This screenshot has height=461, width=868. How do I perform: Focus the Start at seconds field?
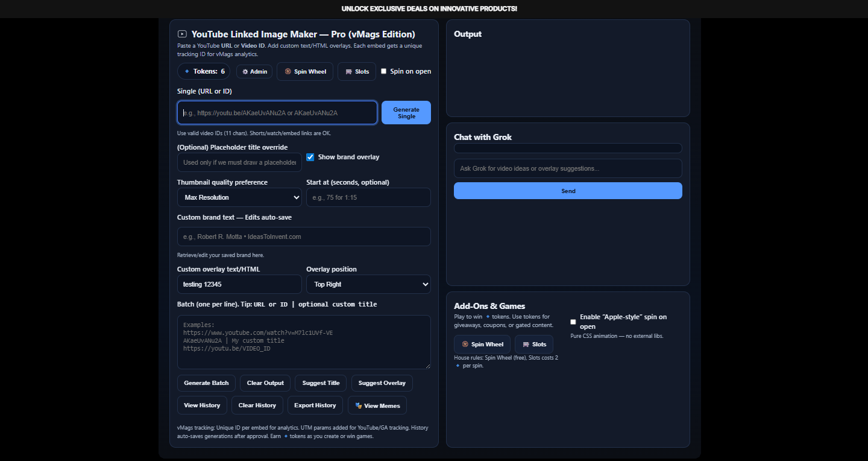coord(368,197)
